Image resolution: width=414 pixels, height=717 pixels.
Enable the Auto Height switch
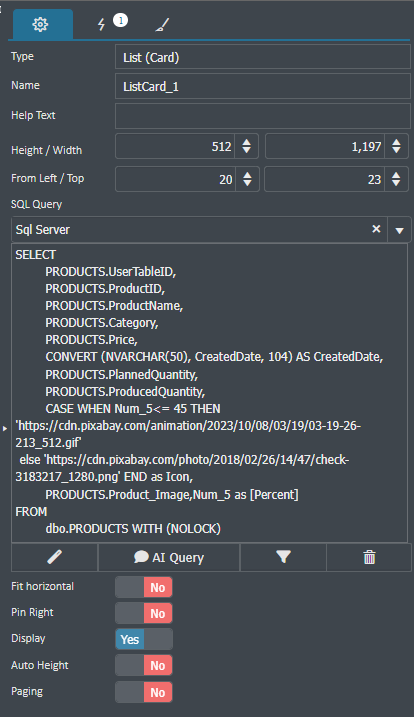point(144,665)
